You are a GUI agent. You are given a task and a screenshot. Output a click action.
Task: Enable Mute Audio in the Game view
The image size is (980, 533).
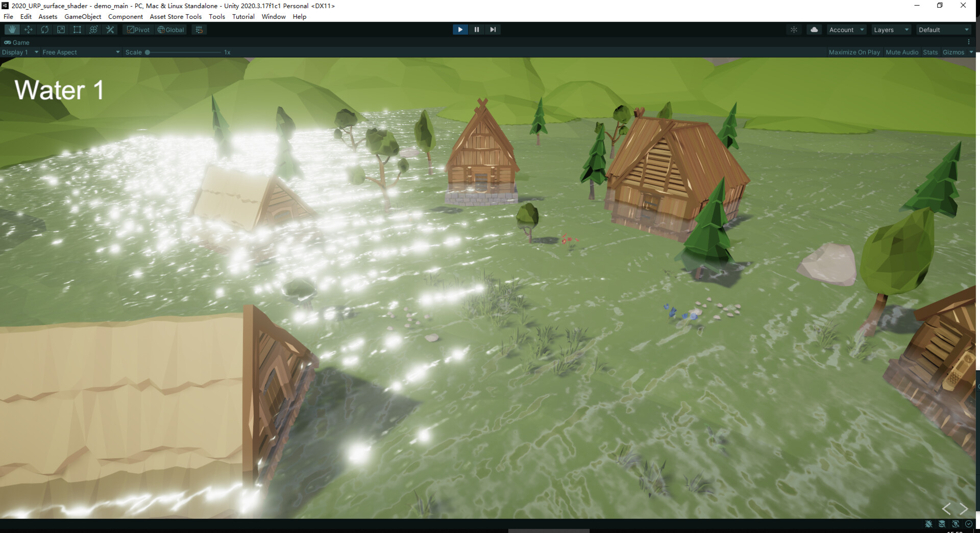click(902, 52)
